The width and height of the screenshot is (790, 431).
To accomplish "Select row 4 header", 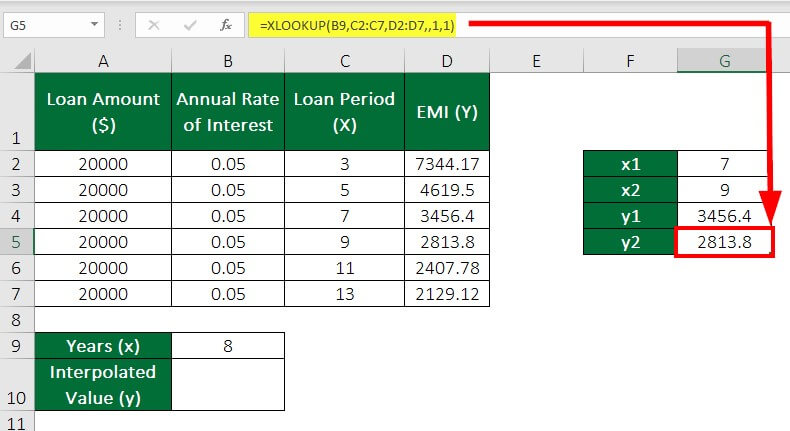I will pyautogui.click(x=16, y=216).
